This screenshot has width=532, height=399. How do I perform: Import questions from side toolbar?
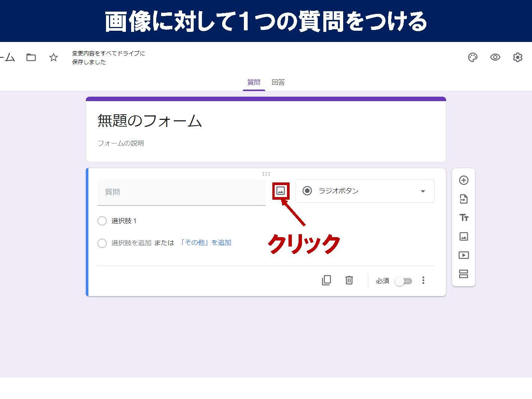pyautogui.click(x=464, y=199)
